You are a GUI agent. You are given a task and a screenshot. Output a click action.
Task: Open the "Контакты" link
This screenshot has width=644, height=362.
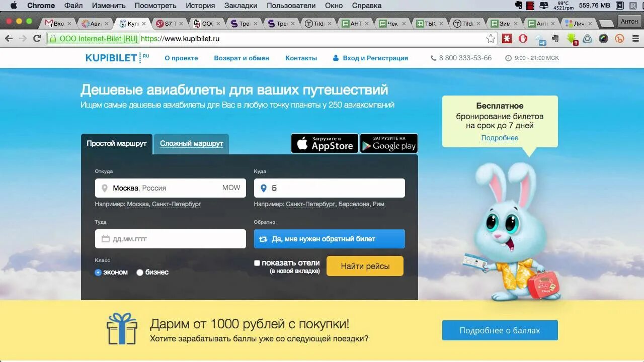tap(301, 58)
